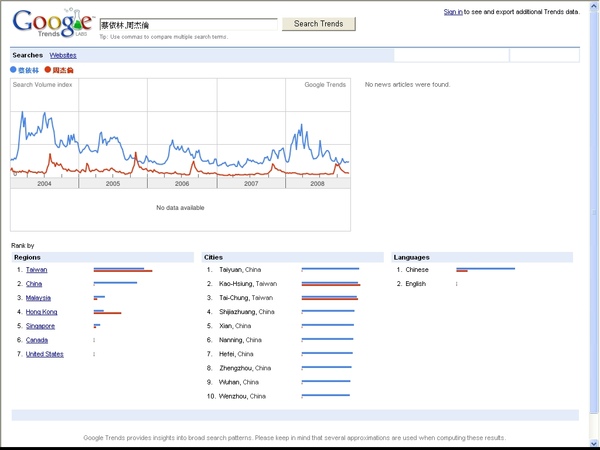
Task: Click the English language entry
Action: (x=416, y=284)
